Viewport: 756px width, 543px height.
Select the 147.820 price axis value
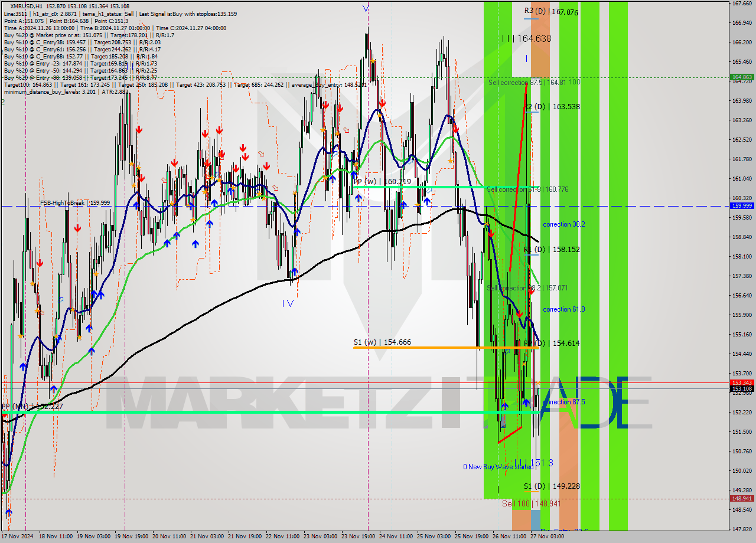pyautogui.click(x=742, y=529)
